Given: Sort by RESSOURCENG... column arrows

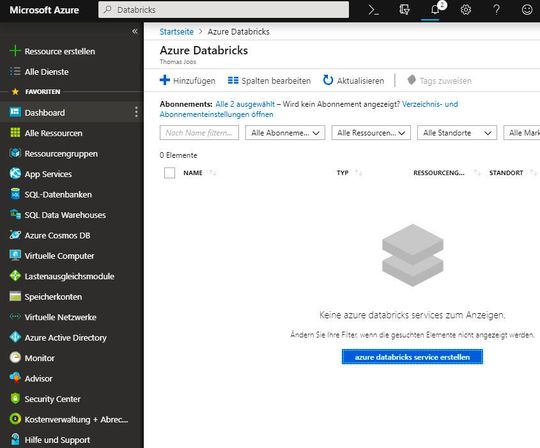Looking at the screenshot, I should (x=477, y=173).
